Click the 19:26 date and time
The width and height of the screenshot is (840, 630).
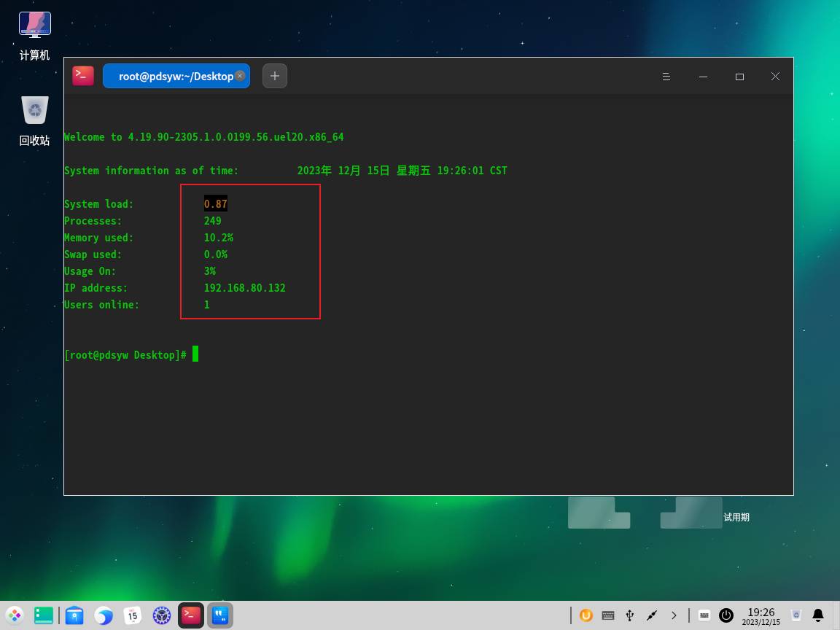click(x=761, y=616)
